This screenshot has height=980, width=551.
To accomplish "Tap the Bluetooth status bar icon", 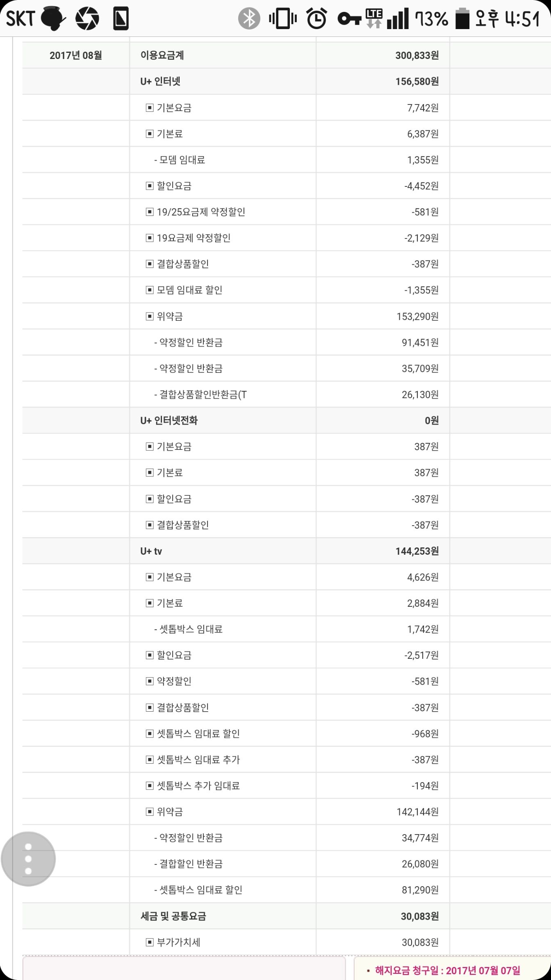I will pyautogui.click(x=249, y=18).
